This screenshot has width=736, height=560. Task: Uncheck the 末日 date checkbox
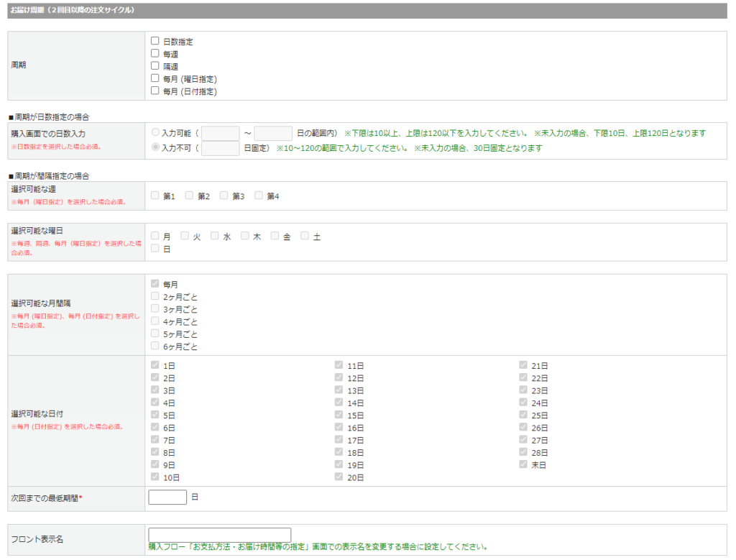coord(524,464)
